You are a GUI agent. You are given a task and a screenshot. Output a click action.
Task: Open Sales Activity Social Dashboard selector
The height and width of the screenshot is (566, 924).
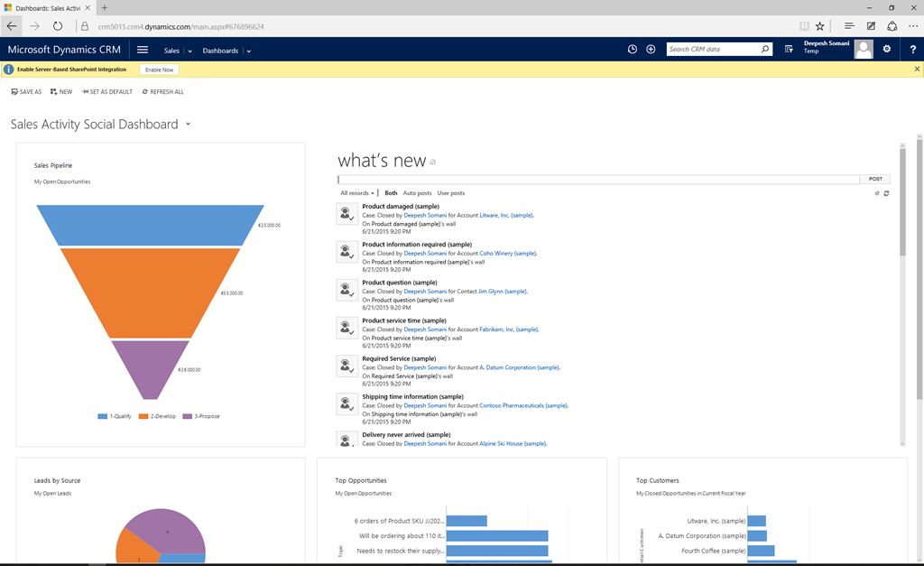[188, 125]
